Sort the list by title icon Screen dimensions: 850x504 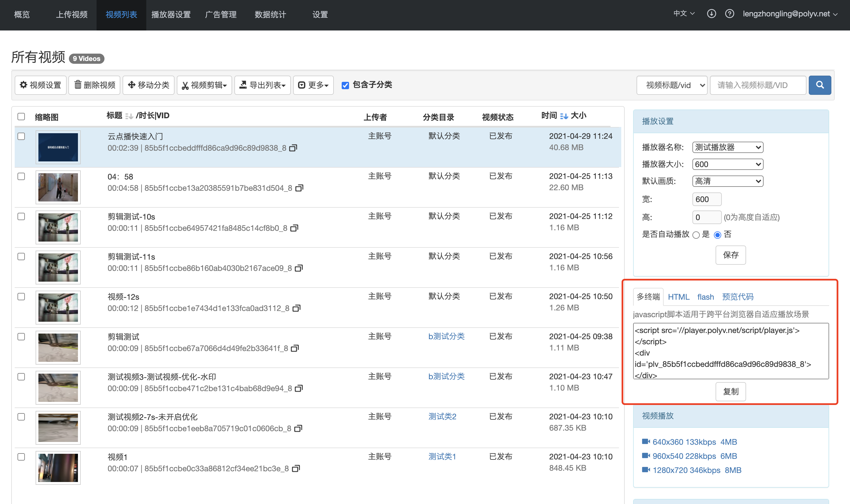pyautogui.click(x=129, y=116)
